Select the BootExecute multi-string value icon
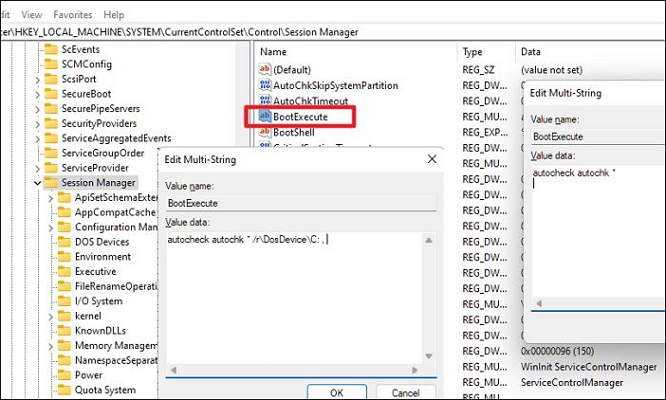This screenshot has height=400, width=666. pyautogui.click(x=265, y=117)
